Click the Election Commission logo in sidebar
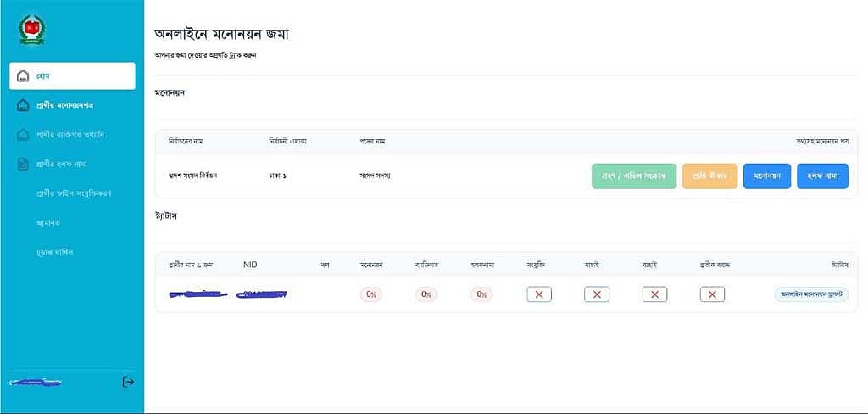The width and height of the screenshot is (868, 414). (x=33, y=30)
